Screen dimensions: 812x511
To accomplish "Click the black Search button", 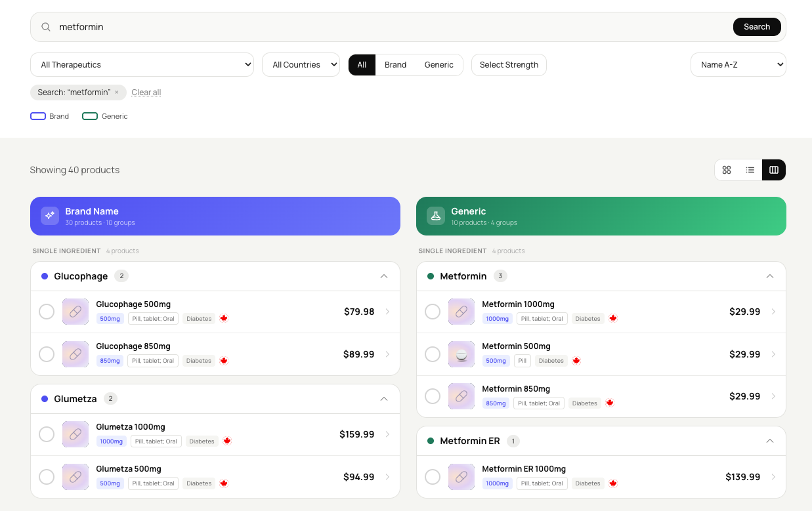I will click(757, 27).
